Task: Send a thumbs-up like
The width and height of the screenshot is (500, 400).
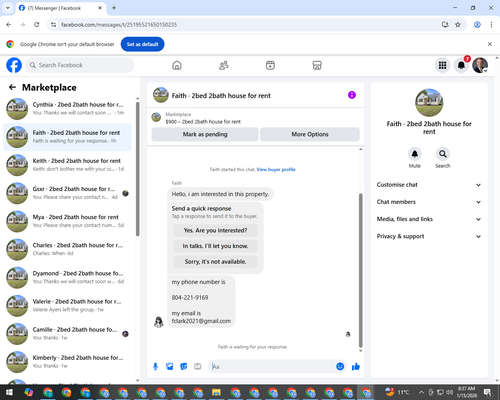Action: tap(356, 367)
